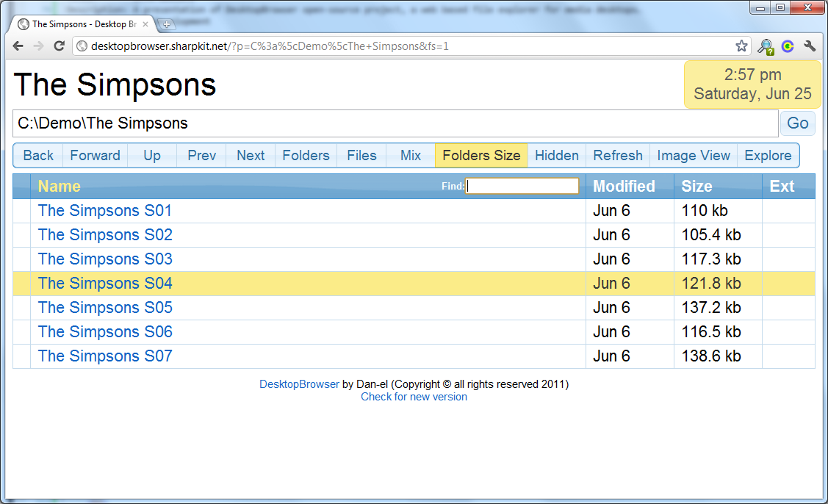Click the Forward toolbar button
Image resolution: width=828 pixels, height=504 pixels.
pos(95,155)
